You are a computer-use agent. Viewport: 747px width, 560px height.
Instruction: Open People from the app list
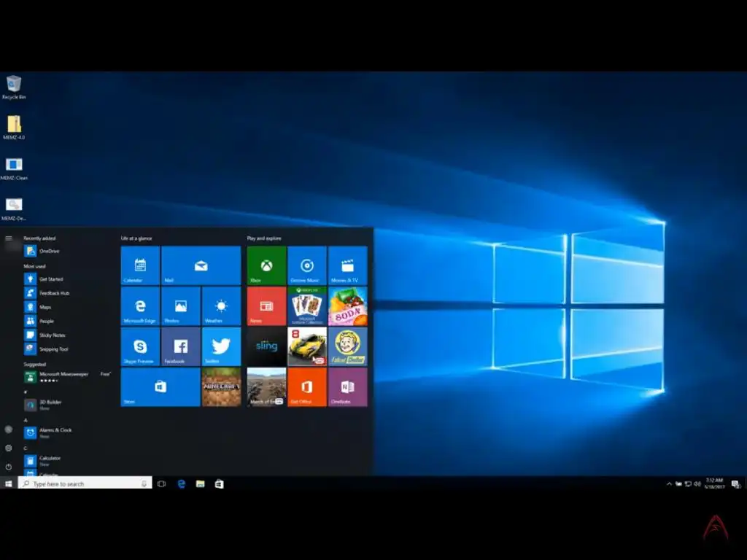tap(66, 321)
